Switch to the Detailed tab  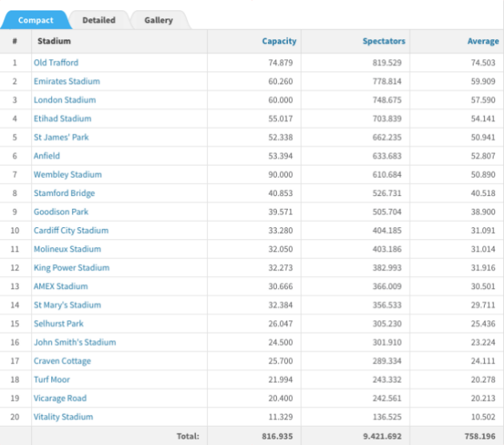point(98,20)
